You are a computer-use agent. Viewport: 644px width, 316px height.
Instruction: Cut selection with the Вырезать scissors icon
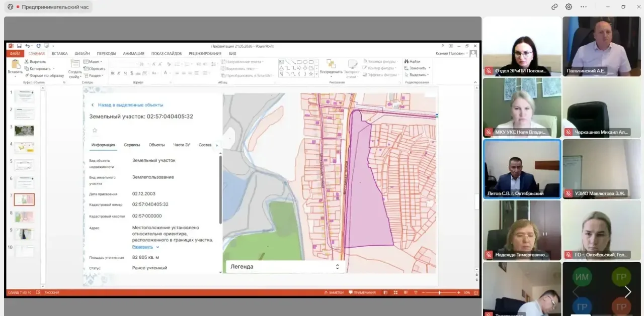pos(26,62)
